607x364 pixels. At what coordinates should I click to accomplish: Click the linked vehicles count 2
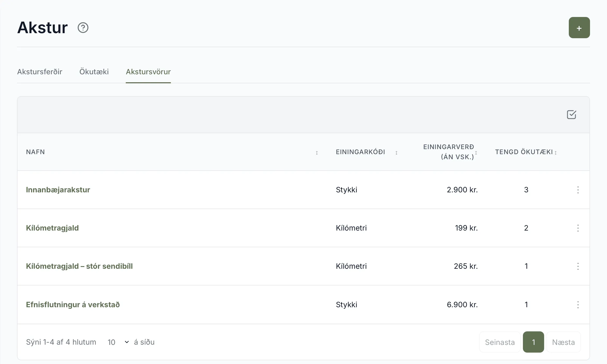tap(526, 228)
